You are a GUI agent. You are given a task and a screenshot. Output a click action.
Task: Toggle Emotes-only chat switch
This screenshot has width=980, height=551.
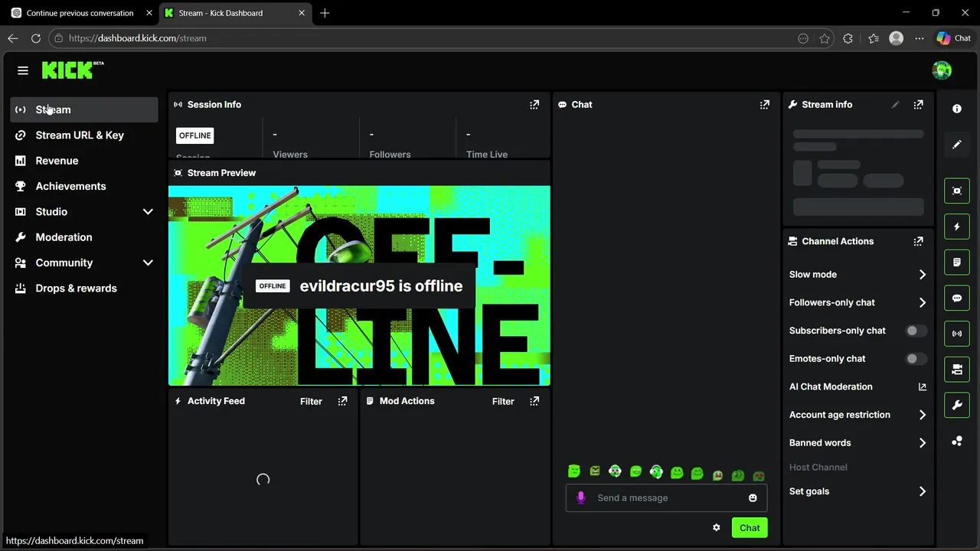[x=916, y=359]
